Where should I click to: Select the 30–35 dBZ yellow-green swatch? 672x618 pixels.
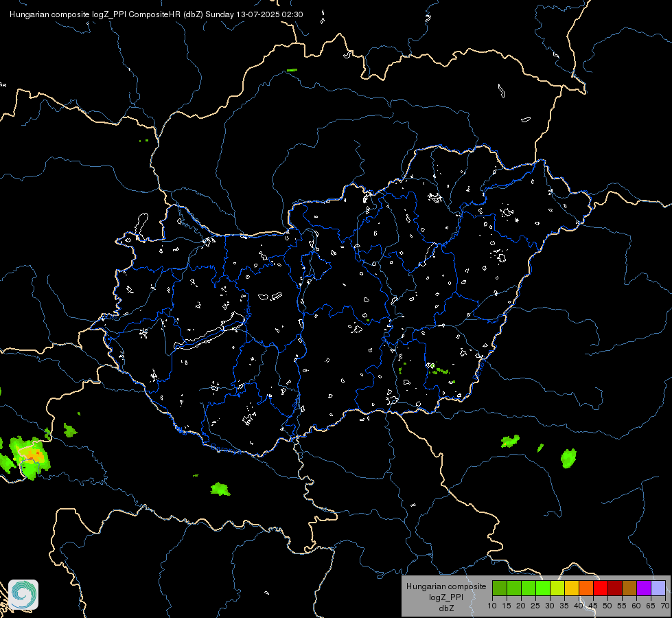557,588
